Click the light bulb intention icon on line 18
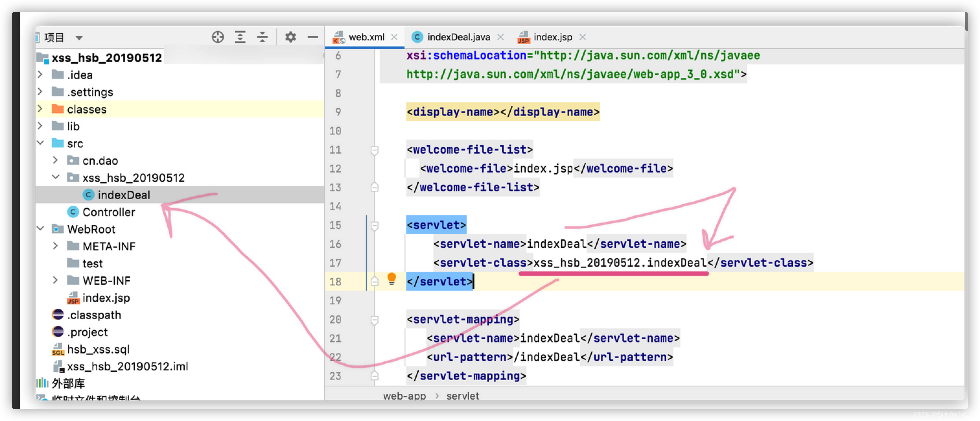 pyautogui.click(x=391, y=279)
